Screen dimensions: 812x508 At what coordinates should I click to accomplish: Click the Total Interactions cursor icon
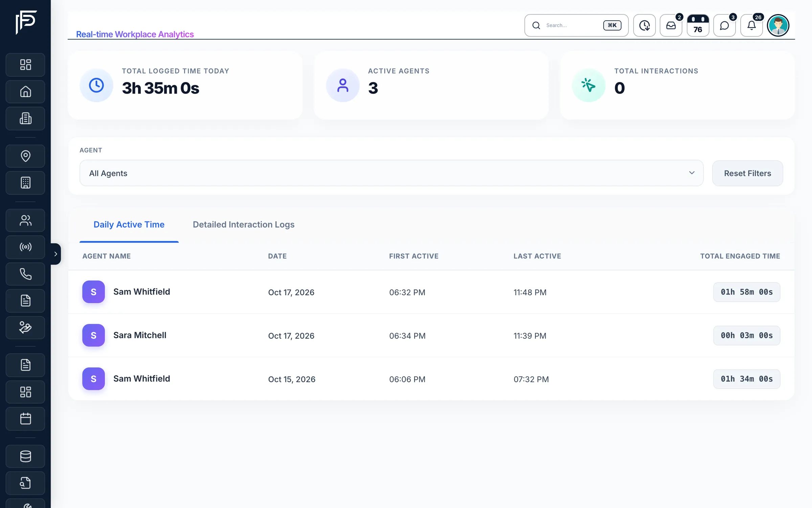[x=589, y=85]
